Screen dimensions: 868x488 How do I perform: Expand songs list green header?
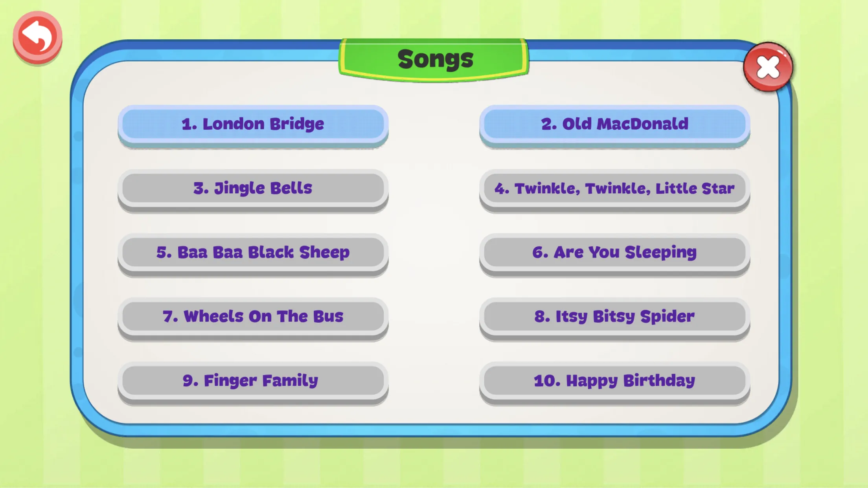434,58
